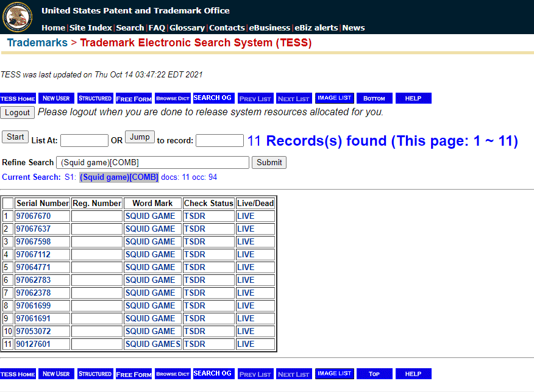The height and width of the screenshot is (392, 534).
Task: Open top Image List button
Action: 335,98
